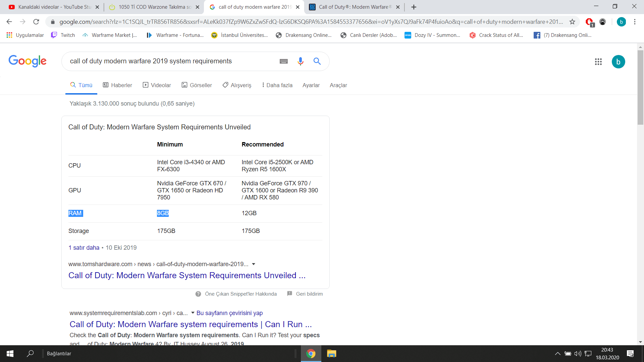Image resolution: width=644 pixels, height=362 pixels.
Task: Expand the systemrequirementslab result dropdown arrow
Action: coord(193,313)
